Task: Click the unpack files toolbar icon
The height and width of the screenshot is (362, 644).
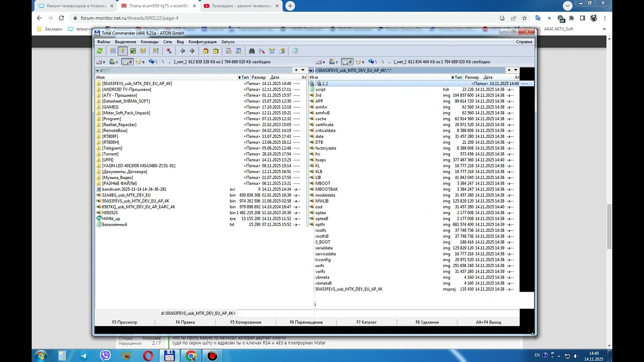Action: coord(215,51)
